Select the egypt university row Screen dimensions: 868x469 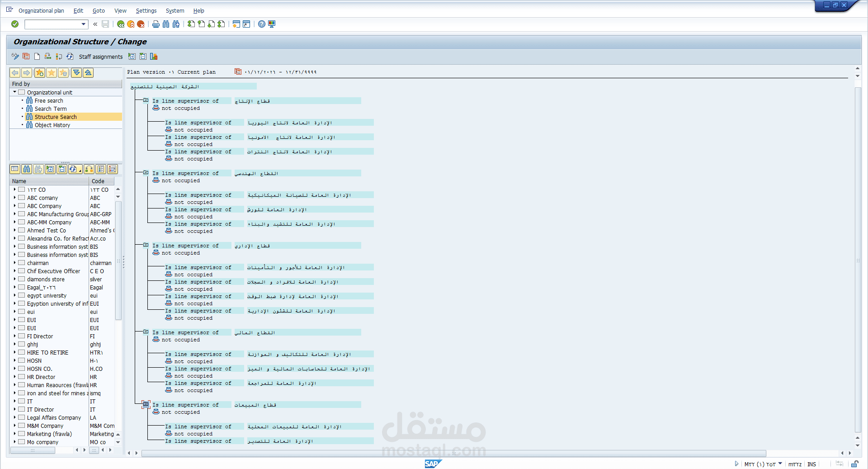pos(47,295)
